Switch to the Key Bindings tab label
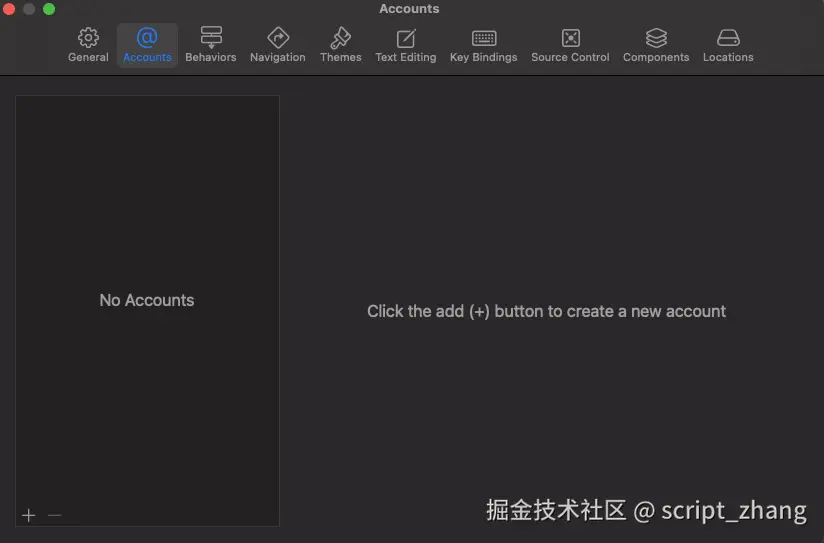This screenshot has width=824, height=543. pyautogui.click(x=484, y=58)
